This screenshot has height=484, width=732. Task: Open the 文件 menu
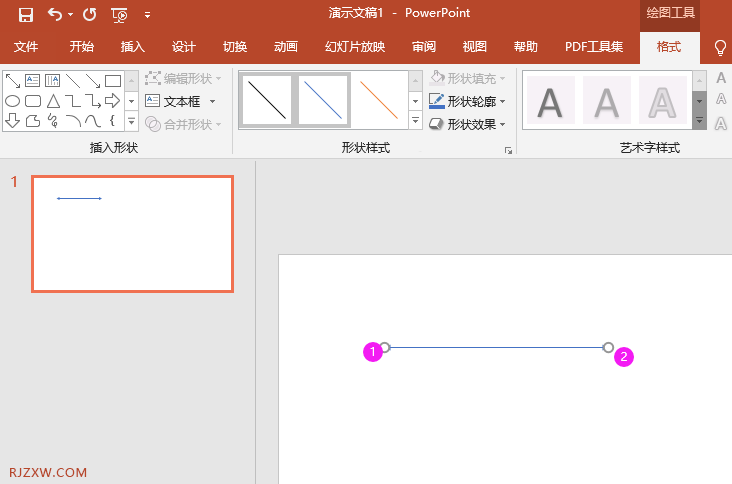pos(26,47)
